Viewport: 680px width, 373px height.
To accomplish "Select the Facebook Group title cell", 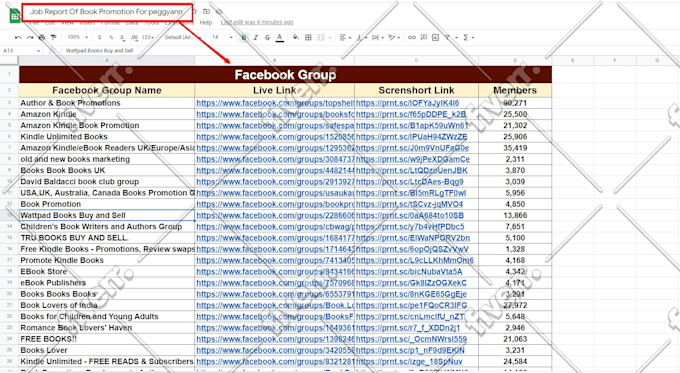I will click(x=285, y=75).
